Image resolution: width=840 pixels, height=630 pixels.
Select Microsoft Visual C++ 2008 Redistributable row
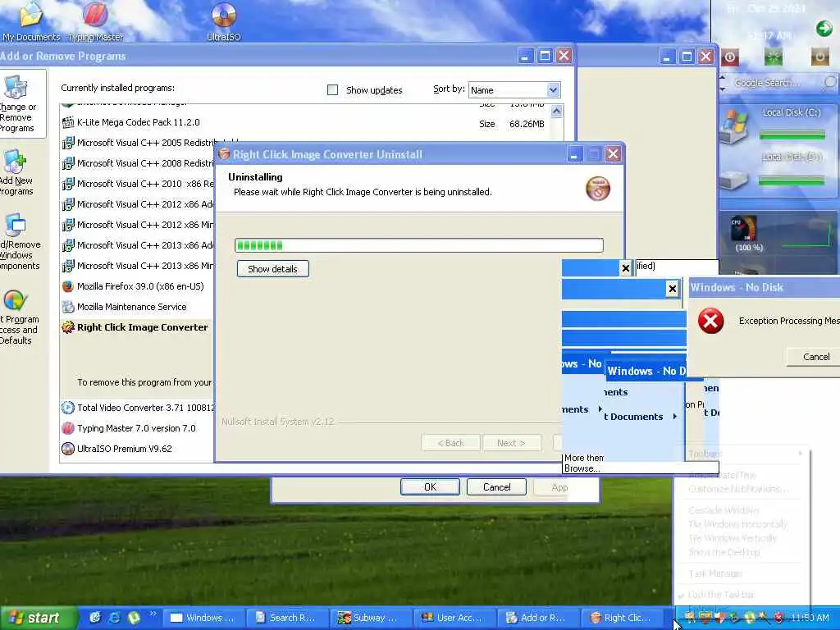[138, 163]
